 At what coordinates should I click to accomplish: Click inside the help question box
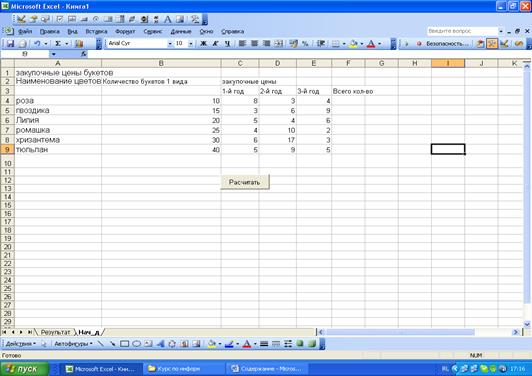point(462,31)
